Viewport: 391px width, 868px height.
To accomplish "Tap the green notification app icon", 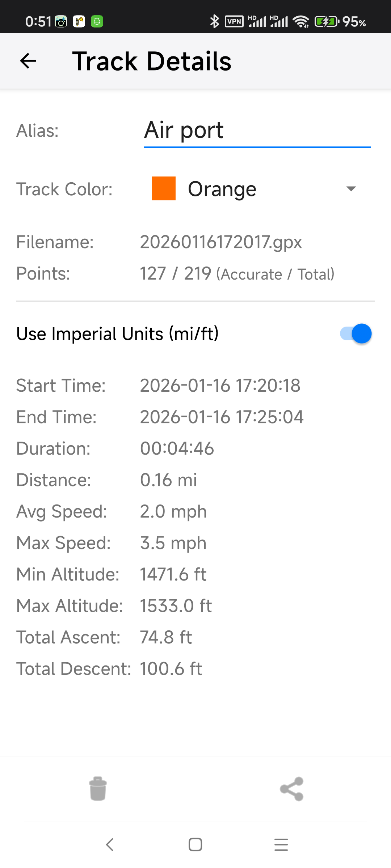I will [x=97, y=22].
